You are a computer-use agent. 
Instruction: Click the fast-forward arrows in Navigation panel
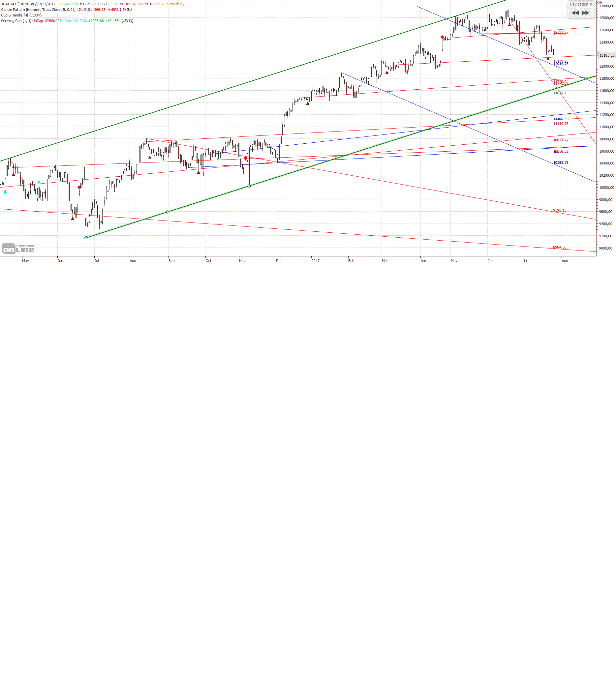point(585,13)
